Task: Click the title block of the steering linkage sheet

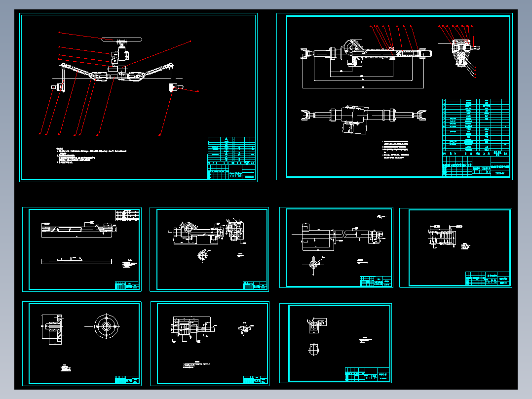Action: pos(231,172)
